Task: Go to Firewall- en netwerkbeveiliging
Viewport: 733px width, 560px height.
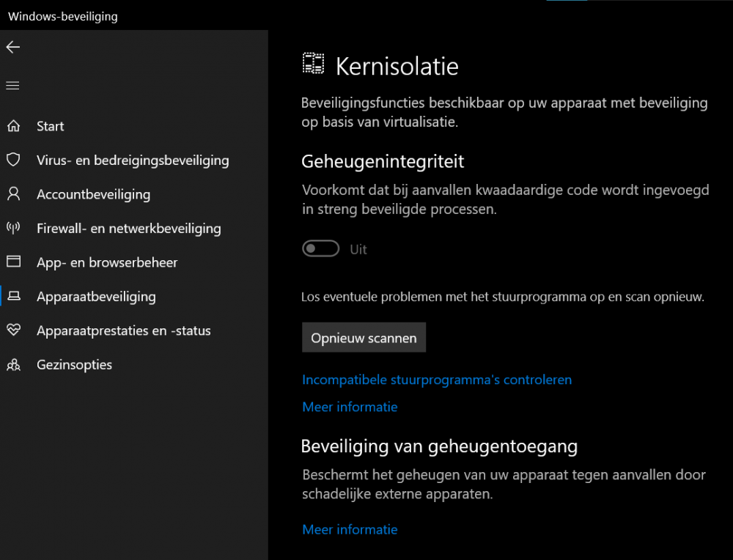Action: point(128,228)
